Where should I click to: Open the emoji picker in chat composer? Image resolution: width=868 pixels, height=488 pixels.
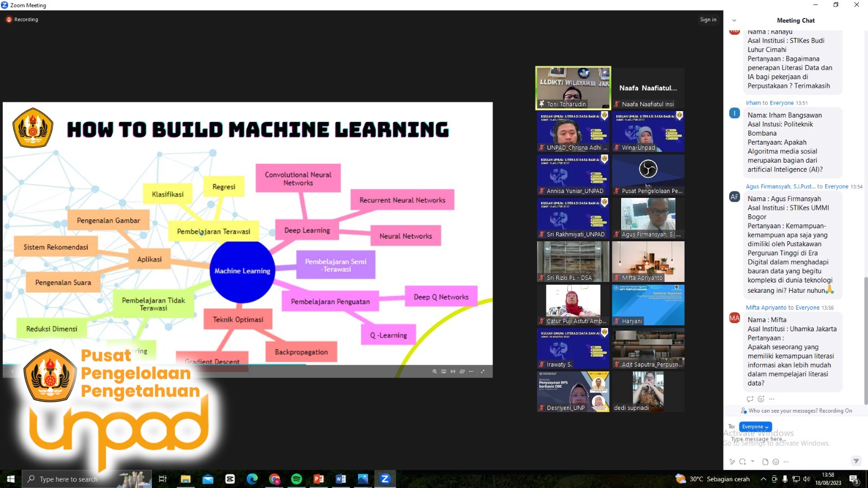pos(776,462)
